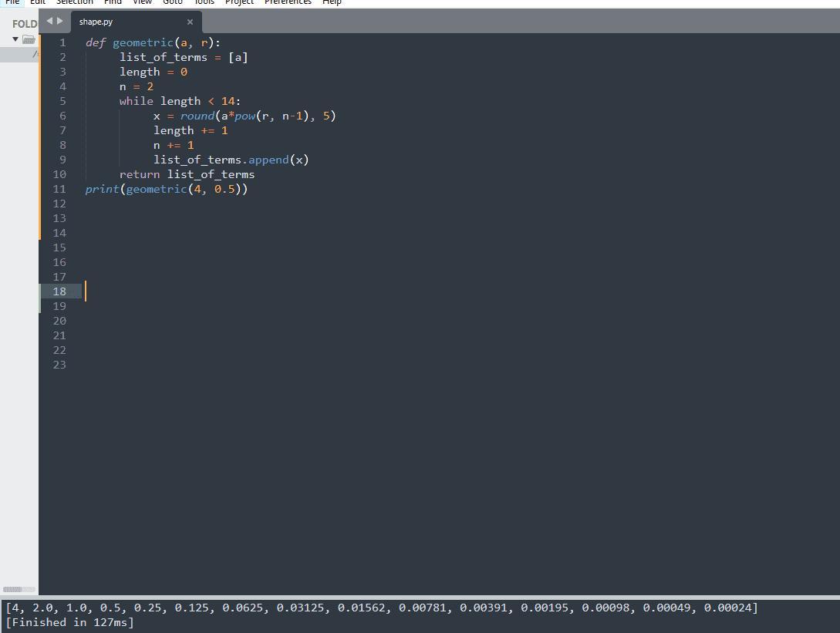
Task: Click the 'Finished in 127ms' output line
Action: tap(69, 622)
